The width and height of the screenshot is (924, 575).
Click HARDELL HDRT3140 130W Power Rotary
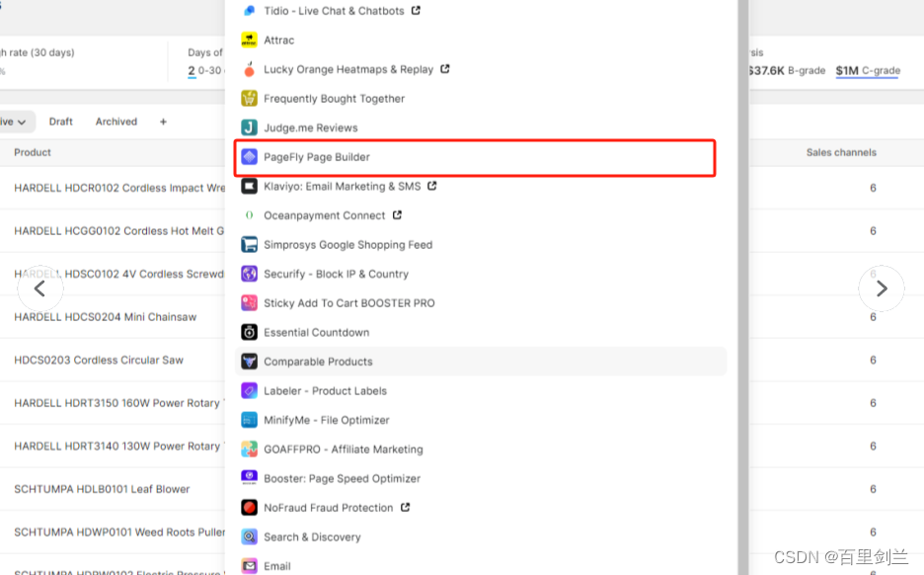click(x=119, y=447)
